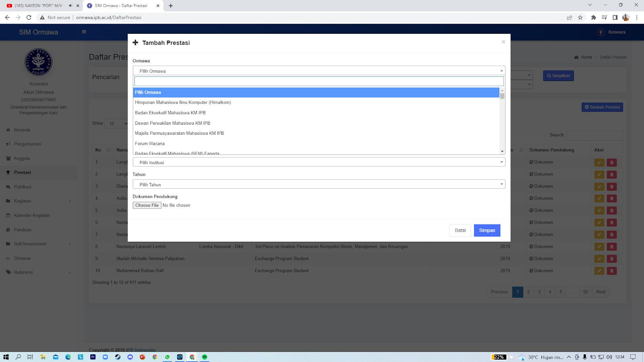Open WhatsApp from the taskbar
This screenshot has width=644, height=362.
click(167, 357)
